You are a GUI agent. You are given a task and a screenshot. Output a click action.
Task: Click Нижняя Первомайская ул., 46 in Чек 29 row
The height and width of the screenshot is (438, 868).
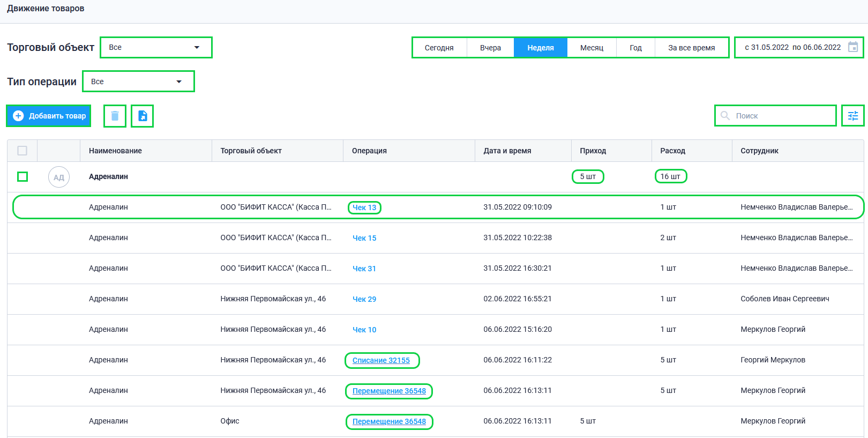pos(273,299)
